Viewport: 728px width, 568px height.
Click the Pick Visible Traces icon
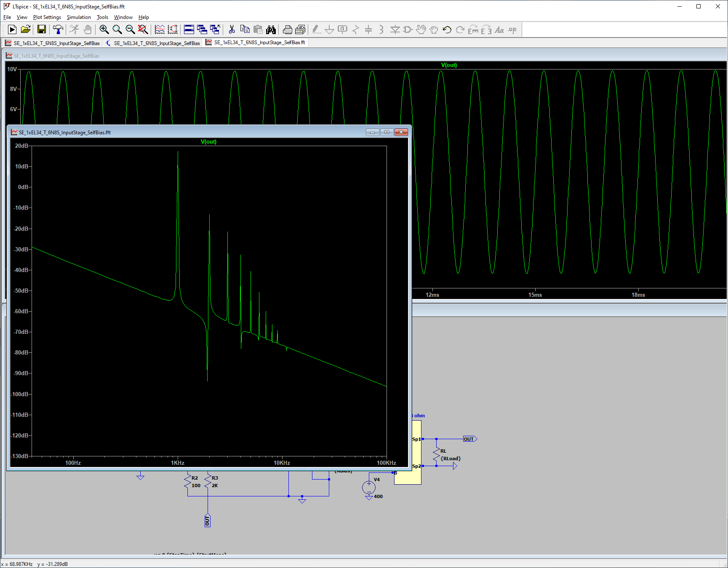click(x=173, y=29)
